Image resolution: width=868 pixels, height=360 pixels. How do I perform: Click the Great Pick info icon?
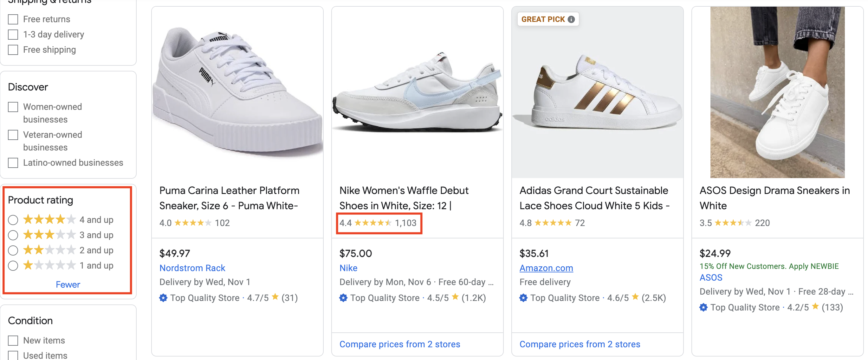pos(571,19)
